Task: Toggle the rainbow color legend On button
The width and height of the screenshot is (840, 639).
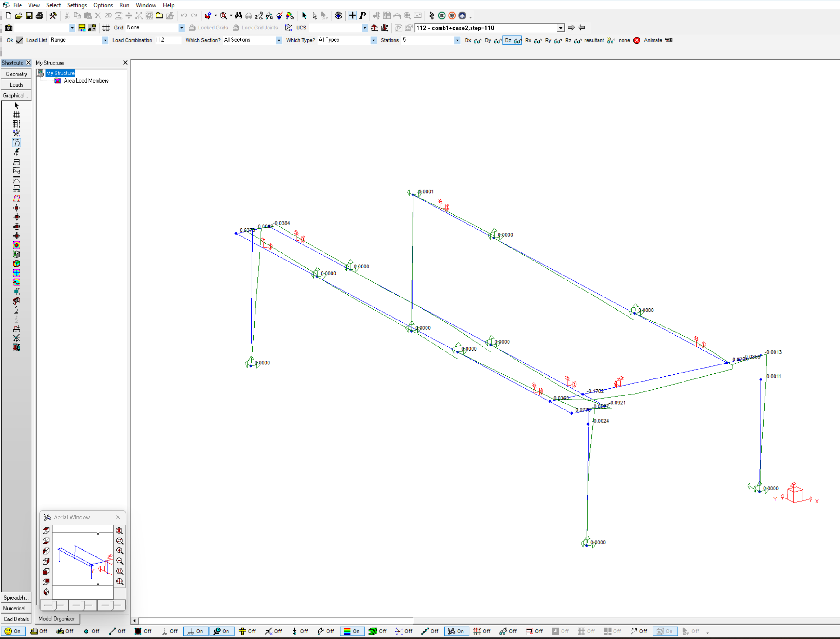Action: coord(352,631)
